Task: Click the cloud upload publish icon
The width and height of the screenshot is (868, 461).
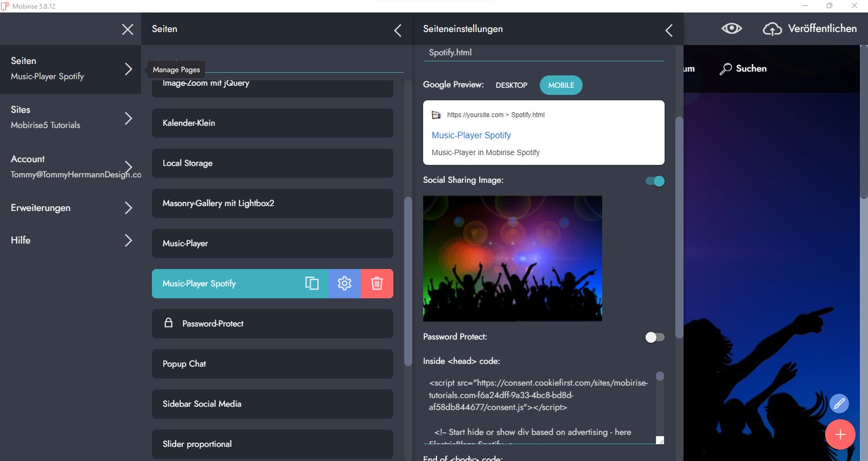Action: (773, 29)
